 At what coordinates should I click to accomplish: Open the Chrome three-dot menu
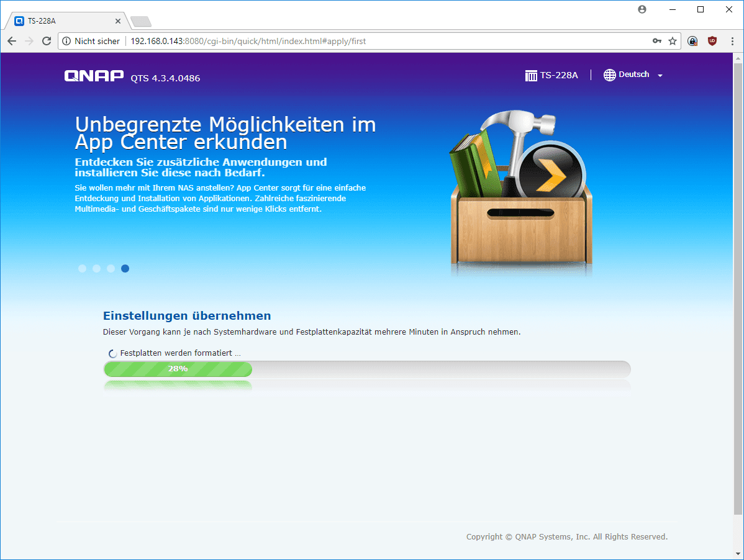point(732,41)
